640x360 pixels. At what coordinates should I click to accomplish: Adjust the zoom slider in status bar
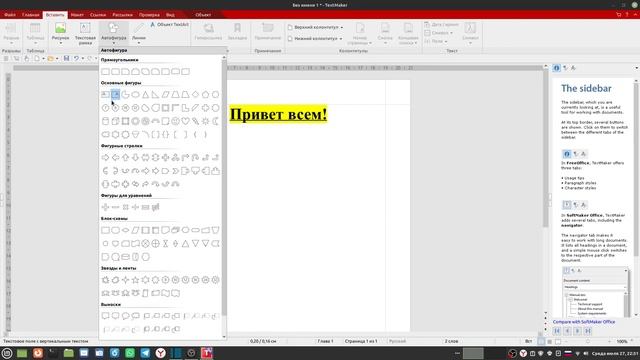pyautogui.click(x=588, y=341)
